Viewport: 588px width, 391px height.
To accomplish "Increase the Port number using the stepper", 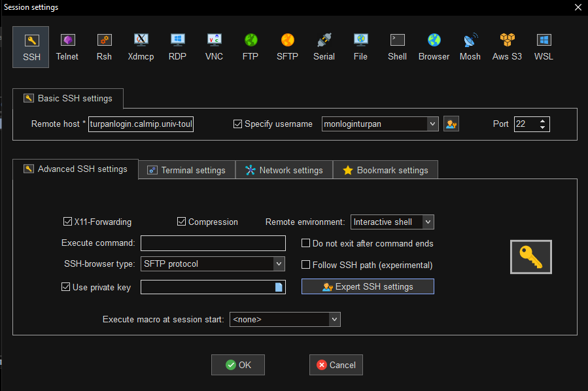I will [x=543, y=120].
